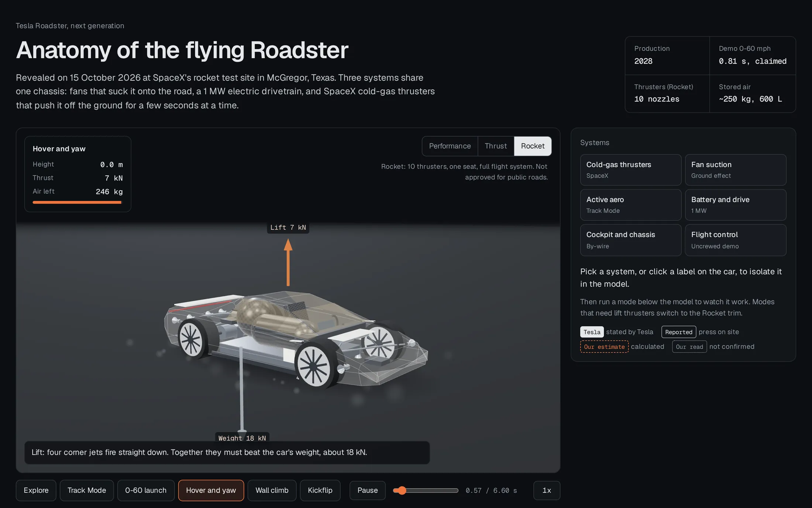Run the 0-60 launch mode
The width and height of the screenshot is (812, 508).
146,490
